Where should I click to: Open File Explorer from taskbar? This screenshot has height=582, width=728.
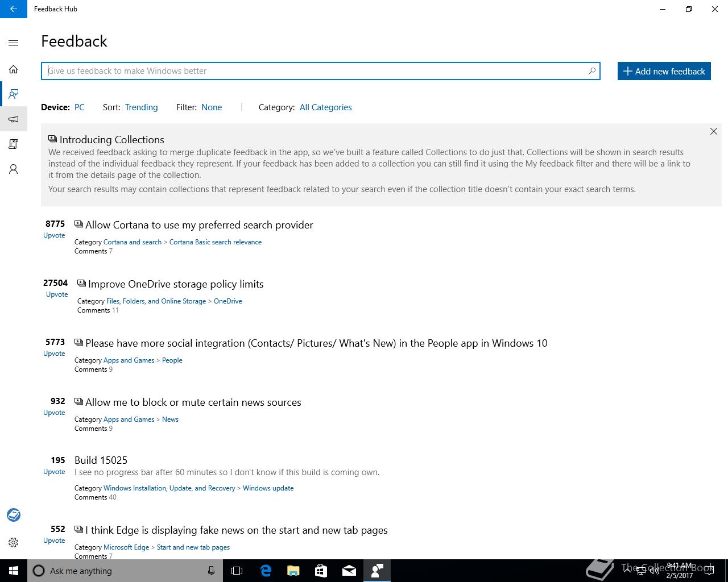click(293, 571)
